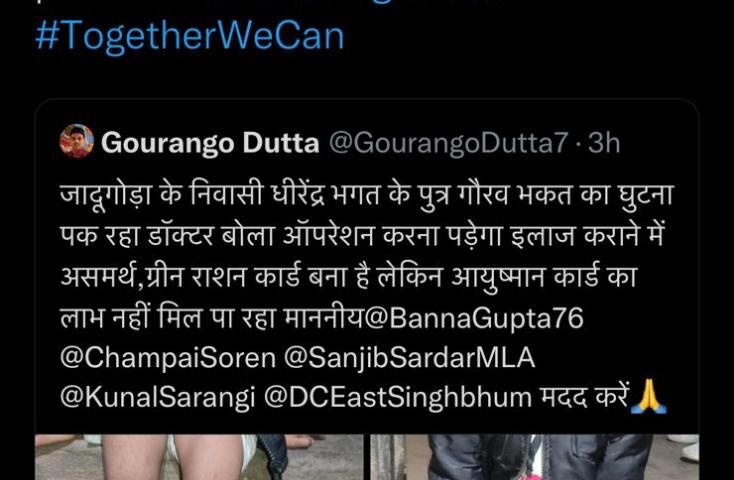Click the 3h timestamp of quoted tweet
The image size is (734, 480).
click(604, 143)
